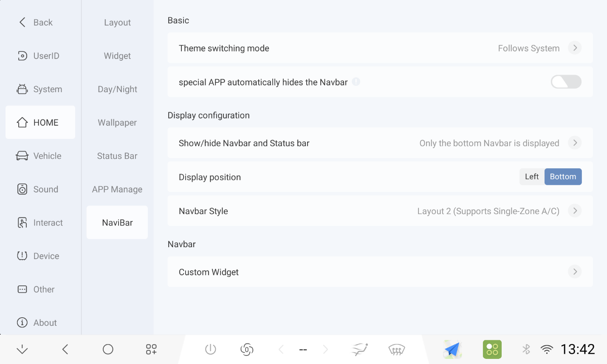This screenshot has height=364, width=607.
Task: Tap the navbar back arrow
Action: click(65, 350)
